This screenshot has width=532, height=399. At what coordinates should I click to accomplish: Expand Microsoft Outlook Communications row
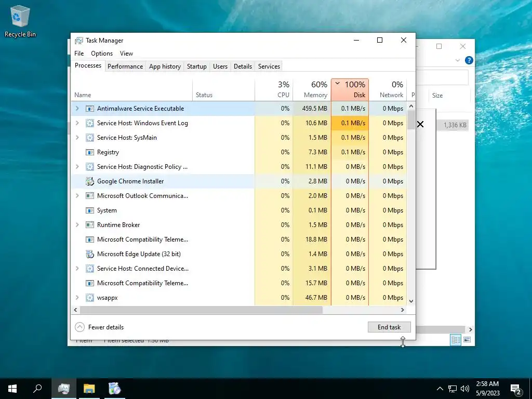click(77, 196)
